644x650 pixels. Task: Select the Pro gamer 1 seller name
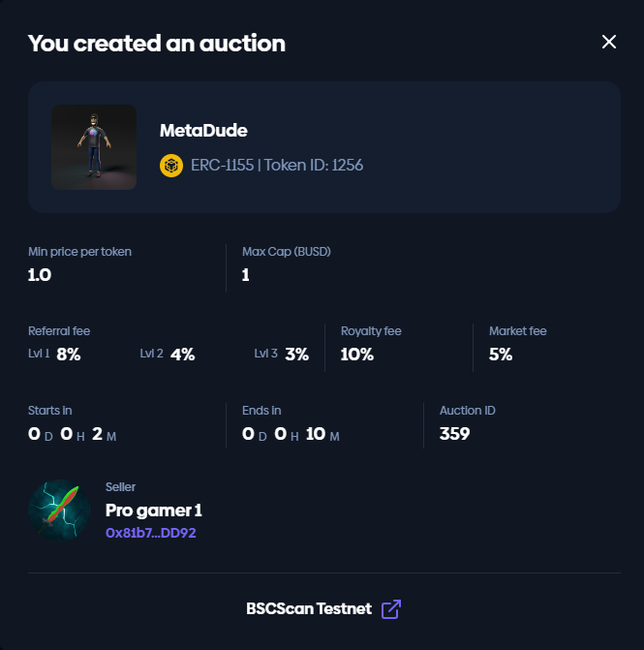point(153,511)
